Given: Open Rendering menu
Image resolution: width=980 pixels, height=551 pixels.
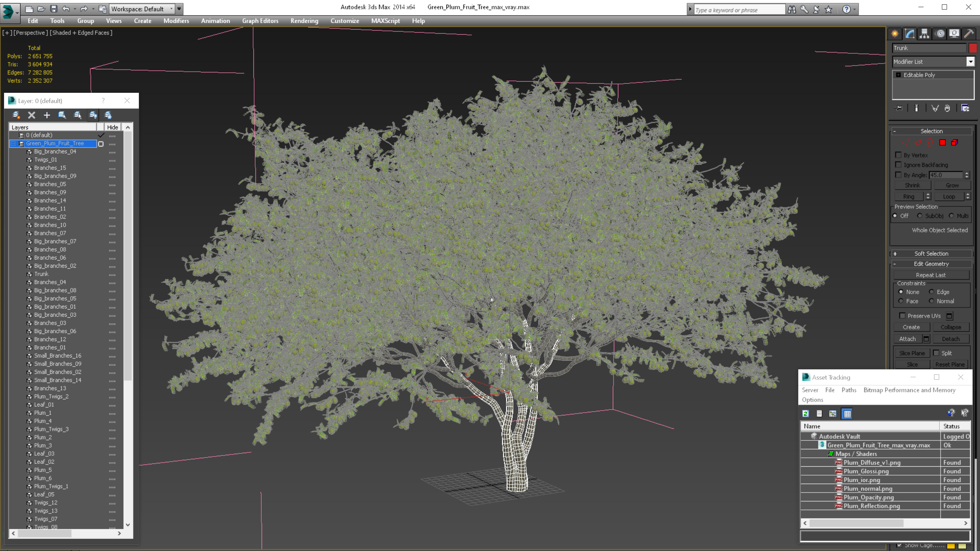Looking at the screenshot, I should pos(304,21).
